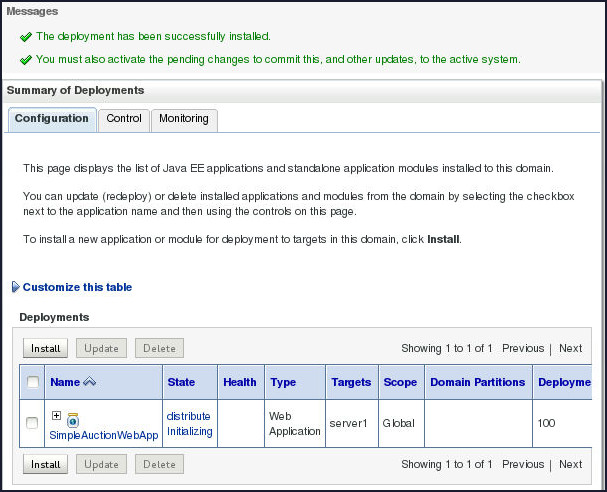This screenshot has height=492, width=607.
Task: Tick the select-all checkbox in table header
Action: tap(33, 382)
